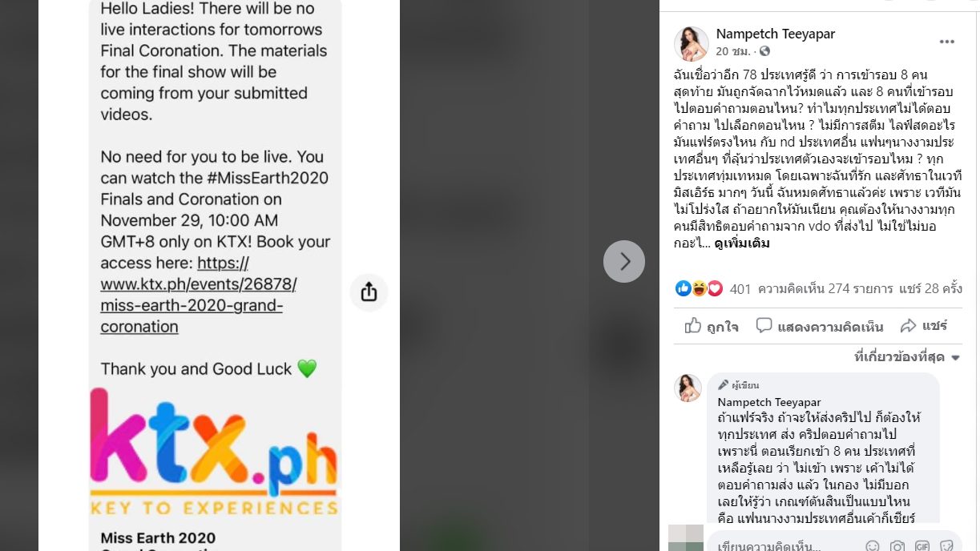Open Nampetch Teeyapar's profile picture
The image size is (980, 551).
click(691, 43)
